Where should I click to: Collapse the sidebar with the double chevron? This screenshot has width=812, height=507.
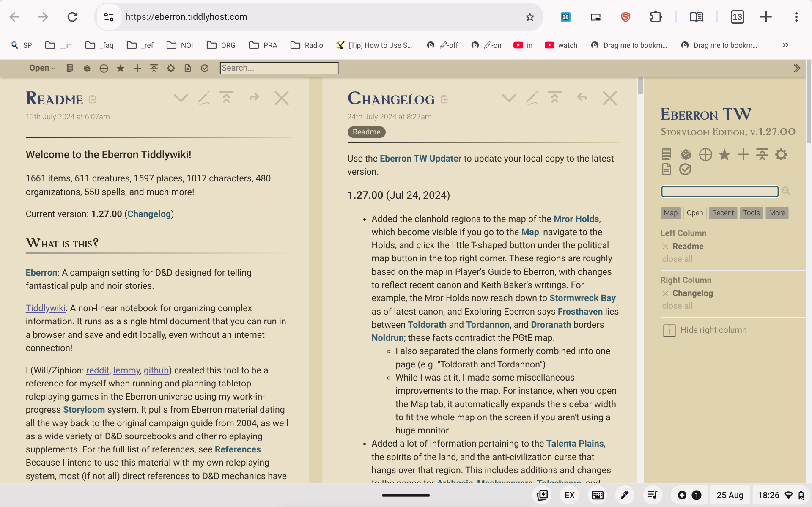(797, 68)
